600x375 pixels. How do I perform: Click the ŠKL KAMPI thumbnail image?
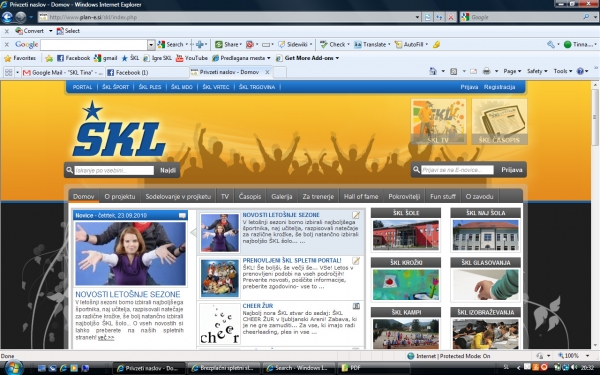click(406, 334)
